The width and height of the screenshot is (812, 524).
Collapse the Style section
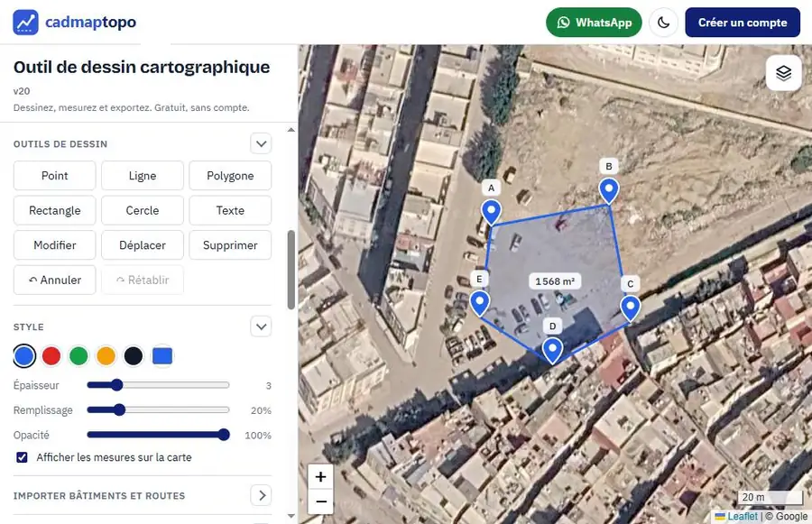click(x=261, y=326)
